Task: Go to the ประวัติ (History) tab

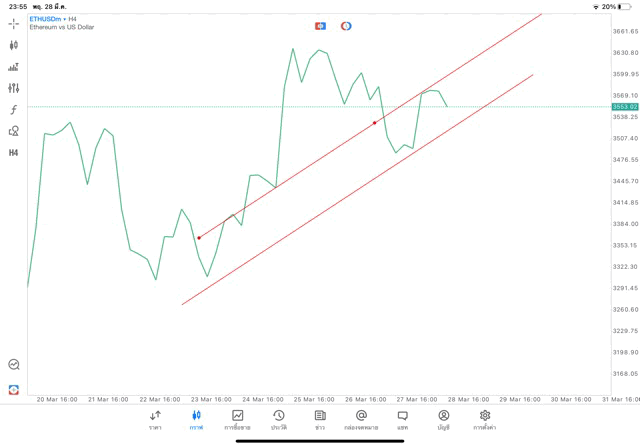Action: [278, 419]
